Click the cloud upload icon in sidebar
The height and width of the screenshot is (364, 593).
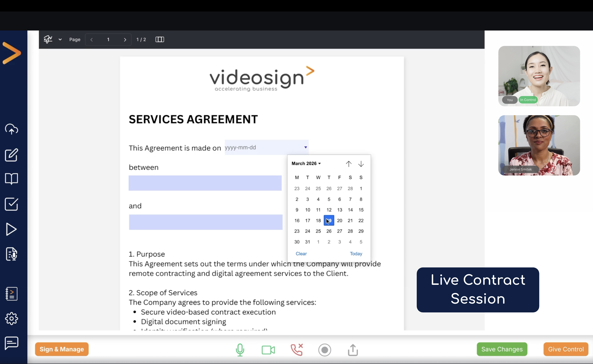tap(11, 129)
